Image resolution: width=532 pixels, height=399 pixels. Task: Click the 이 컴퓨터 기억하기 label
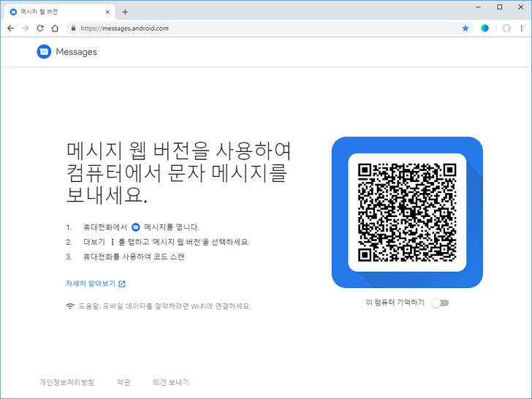click(x=395, y=303)
